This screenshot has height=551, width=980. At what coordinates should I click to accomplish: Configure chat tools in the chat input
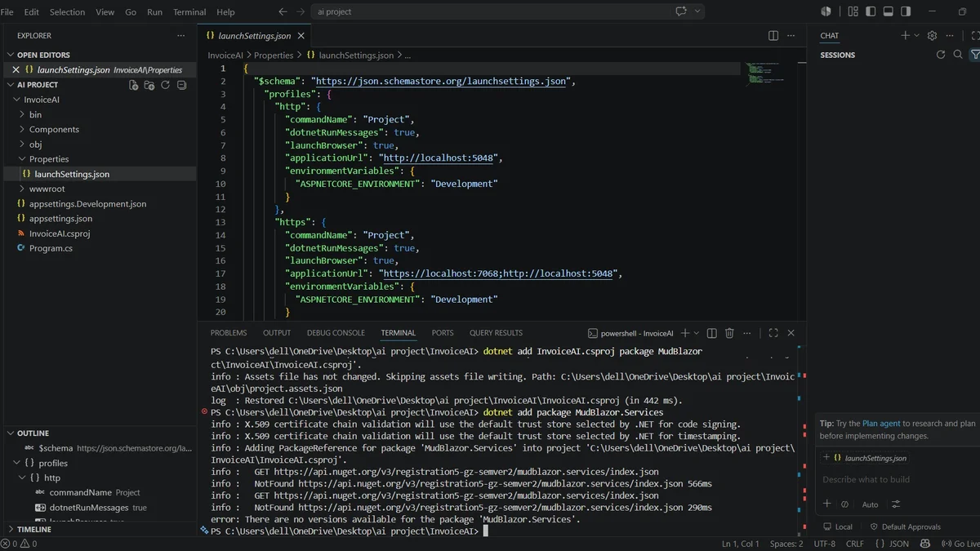click(896, 504)
